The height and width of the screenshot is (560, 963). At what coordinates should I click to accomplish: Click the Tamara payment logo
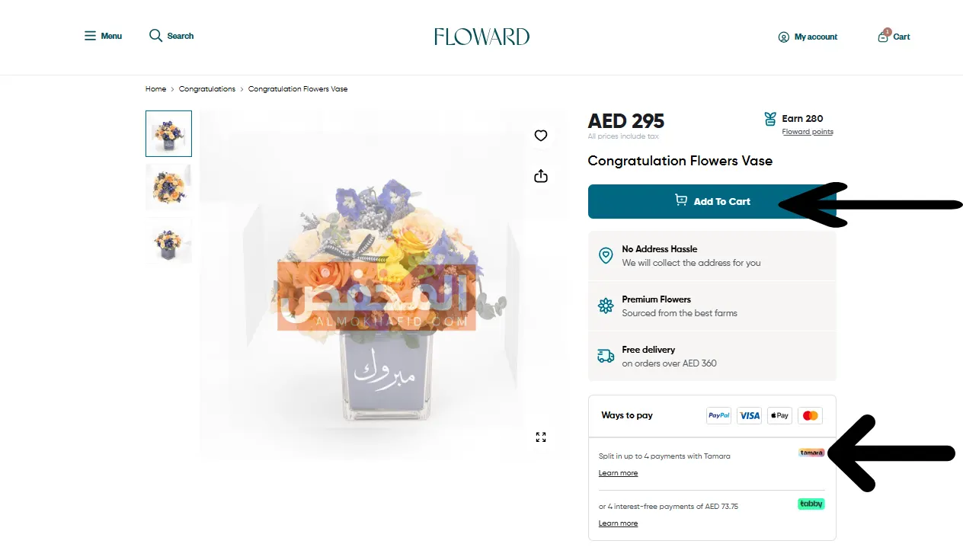coord(811,453)
